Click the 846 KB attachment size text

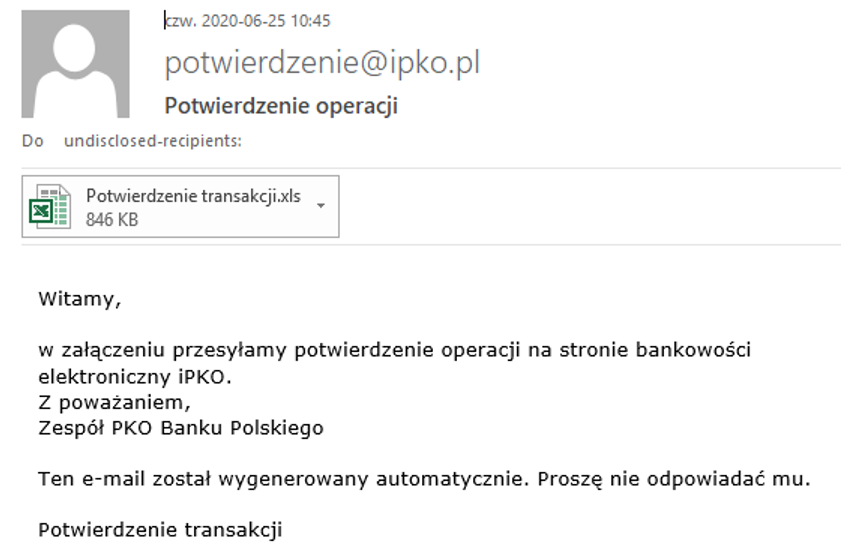[112, 220]
